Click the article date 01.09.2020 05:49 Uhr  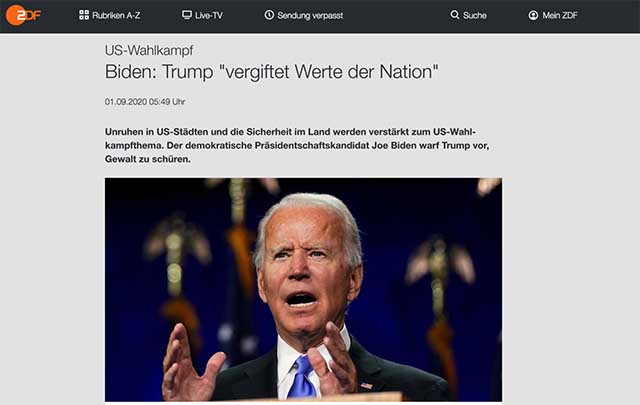click(x=145, y=102)
